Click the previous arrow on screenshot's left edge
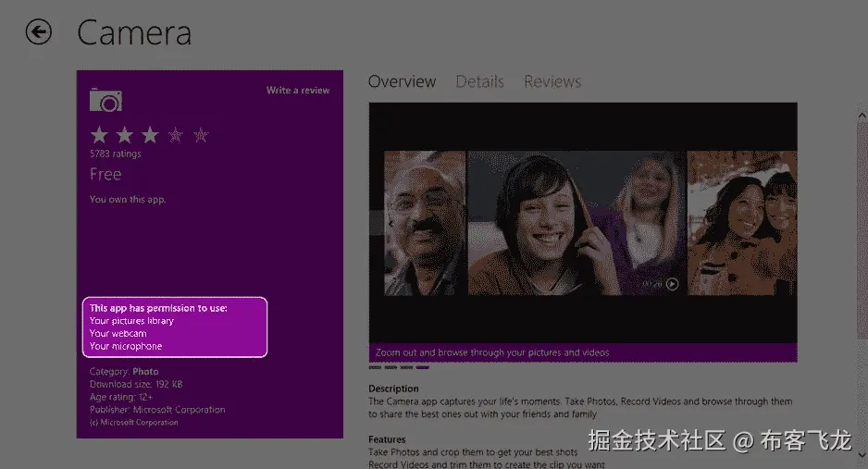Viewport: 868px width, 469px height. pyautogui.click(x=391, y=224)
